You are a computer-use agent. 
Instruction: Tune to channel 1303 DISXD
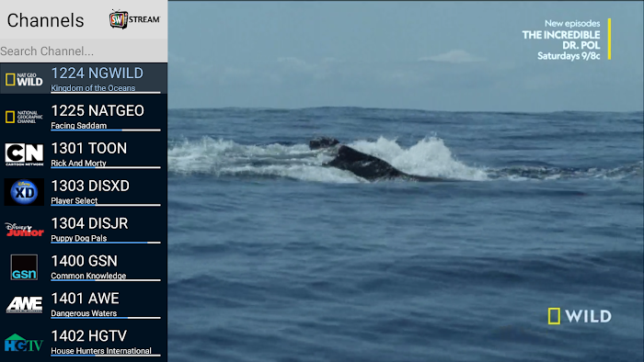(x=84, y=191)
